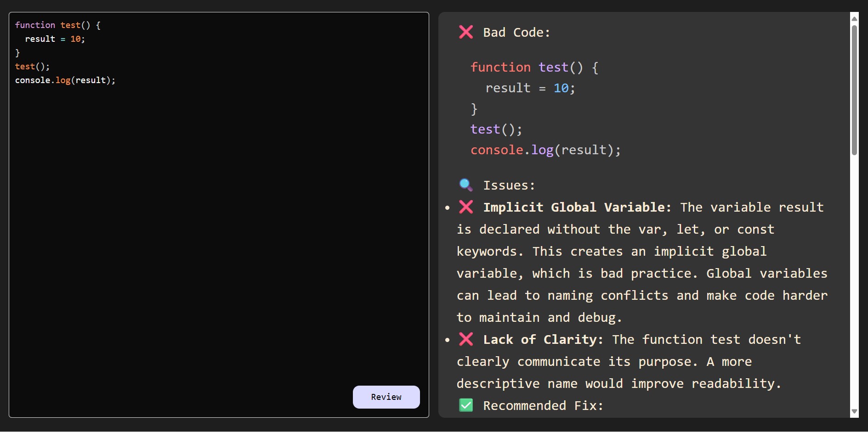This screenshot has width=868, height=432.
Task: Click the Review button
Action: pos(386,397)
